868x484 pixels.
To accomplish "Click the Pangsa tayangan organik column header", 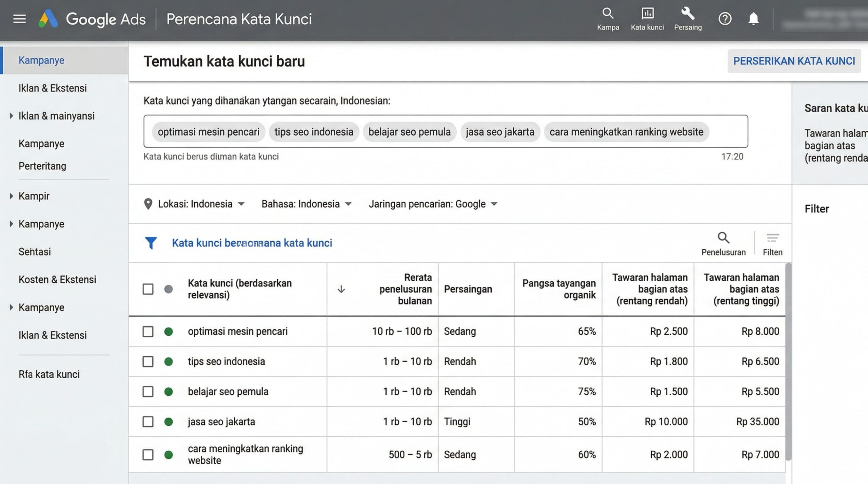I will [559, 289].
